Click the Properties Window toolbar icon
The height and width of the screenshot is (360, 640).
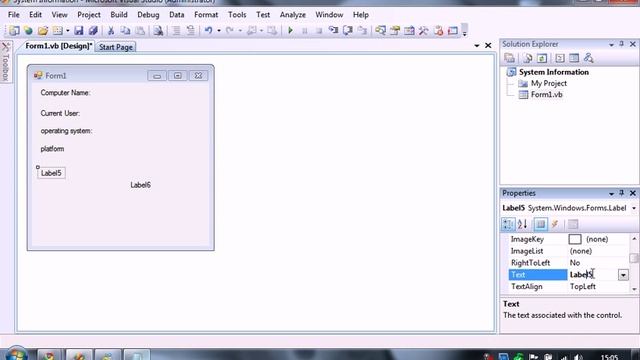pyautogui.click(x=395, y=31)
